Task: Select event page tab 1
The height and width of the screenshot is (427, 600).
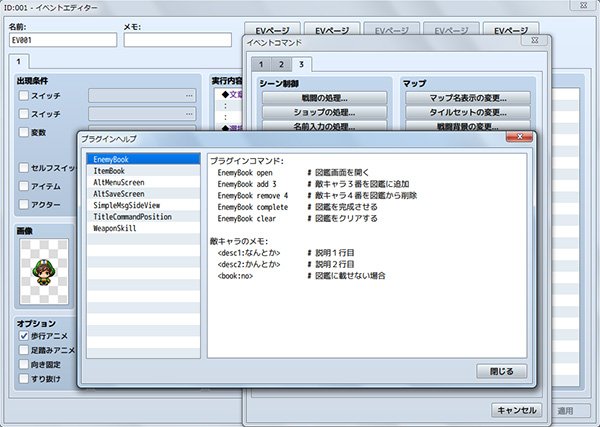Action: 18,61
